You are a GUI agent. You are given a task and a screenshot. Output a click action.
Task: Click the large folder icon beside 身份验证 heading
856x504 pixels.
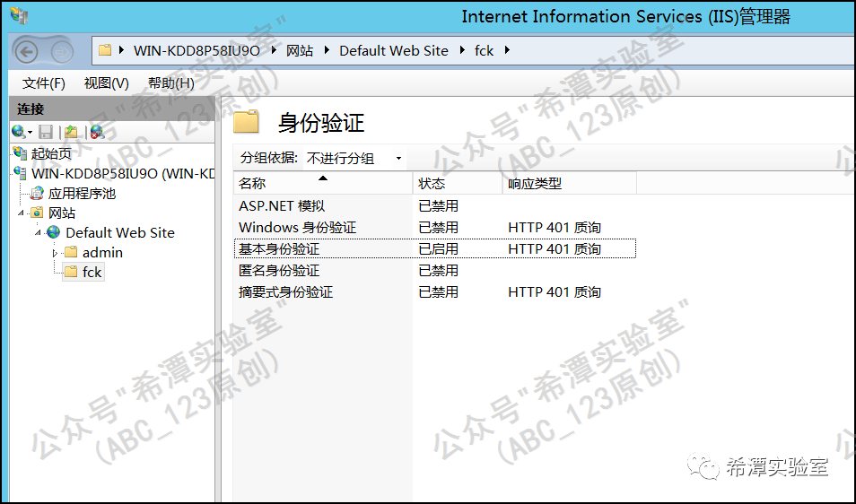[x=246, y=122]
